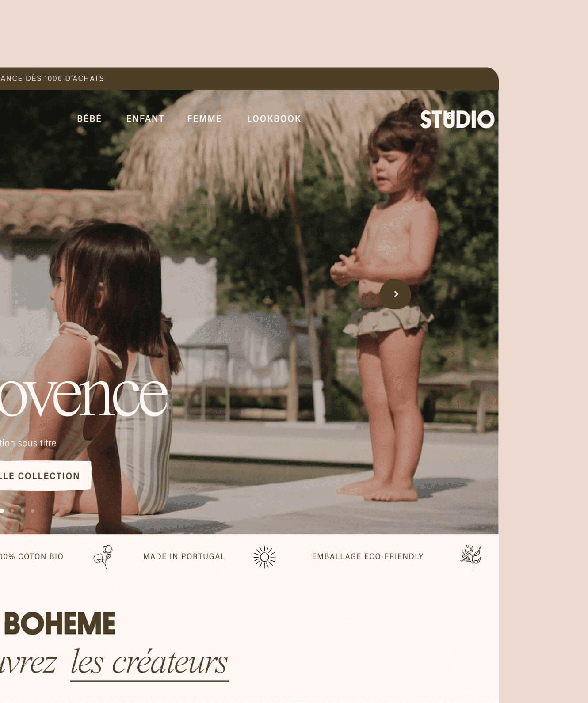The height and width of the screenshot is (703, 588).
Task: Advance to next slide with arrow button
Action: coord(396,294)
